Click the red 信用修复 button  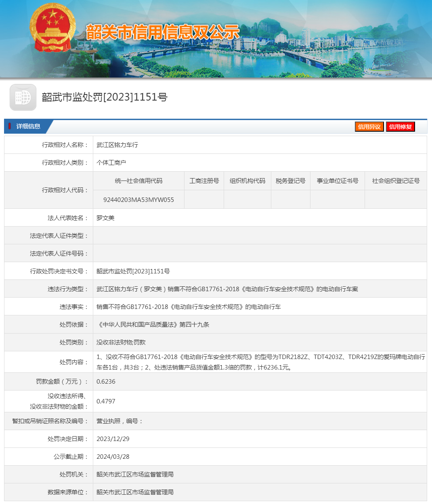coord(400,127)
